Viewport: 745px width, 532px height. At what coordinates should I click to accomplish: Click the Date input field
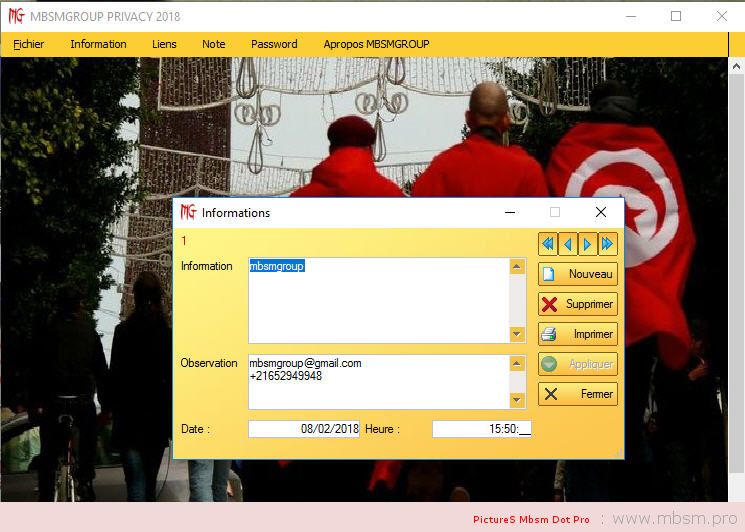point(304,429)
